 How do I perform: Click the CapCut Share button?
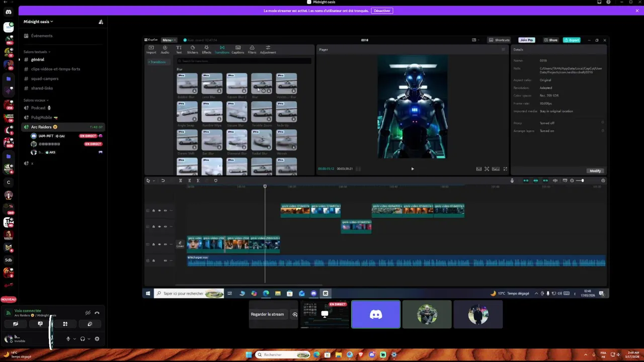(x=551, y=40)
